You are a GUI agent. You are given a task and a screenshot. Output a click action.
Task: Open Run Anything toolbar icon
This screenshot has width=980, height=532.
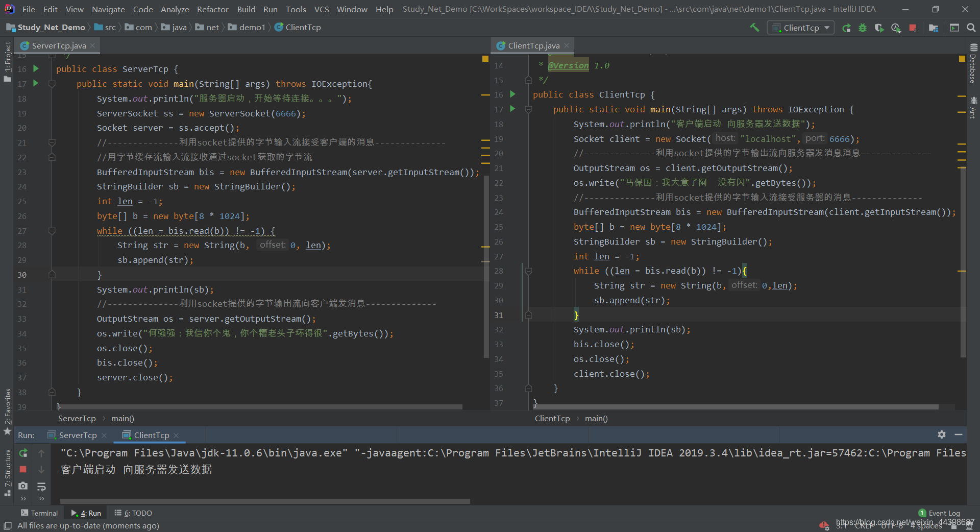(954, 28)
